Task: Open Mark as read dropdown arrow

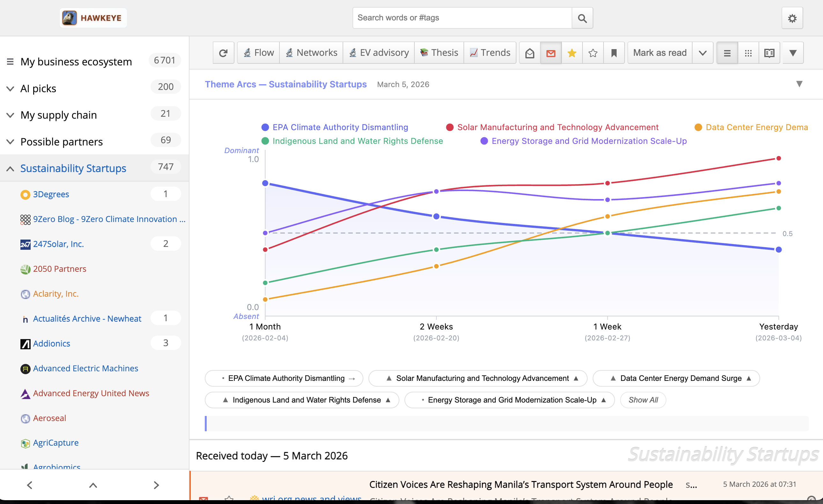Action: 702,53
